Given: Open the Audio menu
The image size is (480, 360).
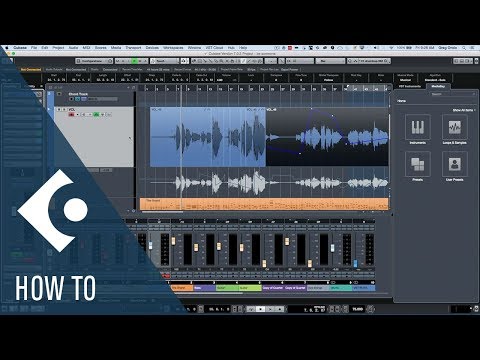Looking at the screenshot, I should coord(73,48).
